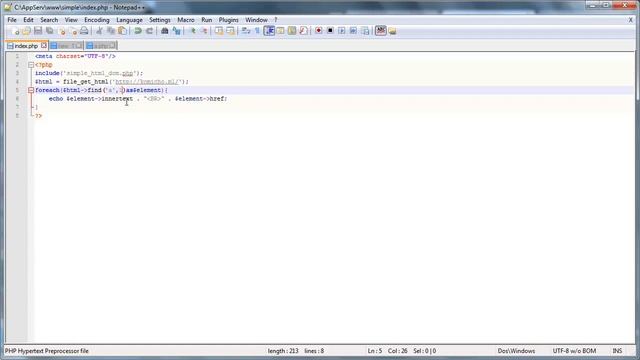Play back the recorded macro
Viewport: 640px width, 360px height.
pos(342,31)
